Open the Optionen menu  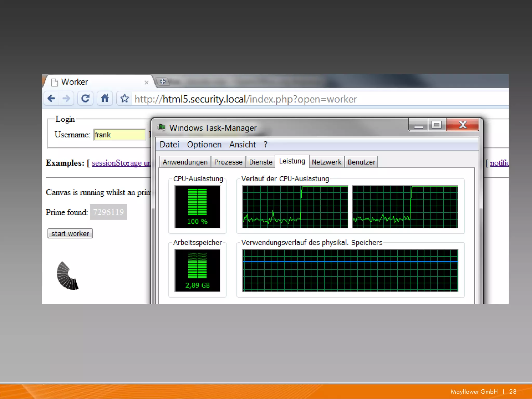(204, 144)
